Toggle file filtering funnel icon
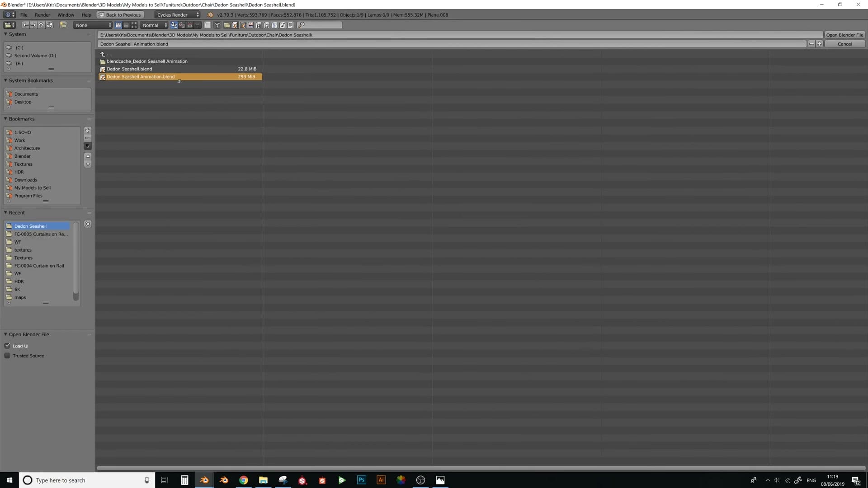Viewport: 868px width, 488px height. coord(217,25)
